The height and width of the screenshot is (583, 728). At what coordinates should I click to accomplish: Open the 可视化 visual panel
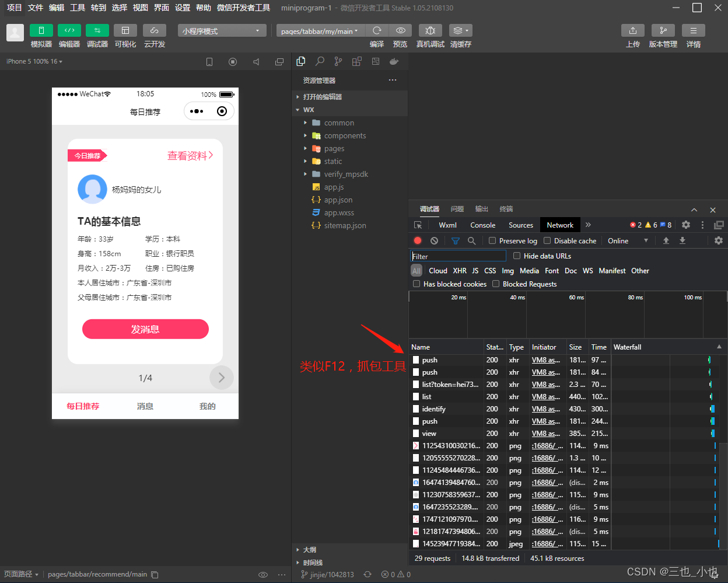(125, 30)
